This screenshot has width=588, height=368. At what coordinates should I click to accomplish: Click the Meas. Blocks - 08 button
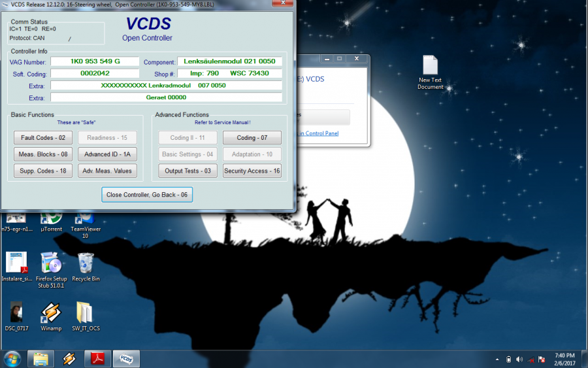tap(43, 154)
